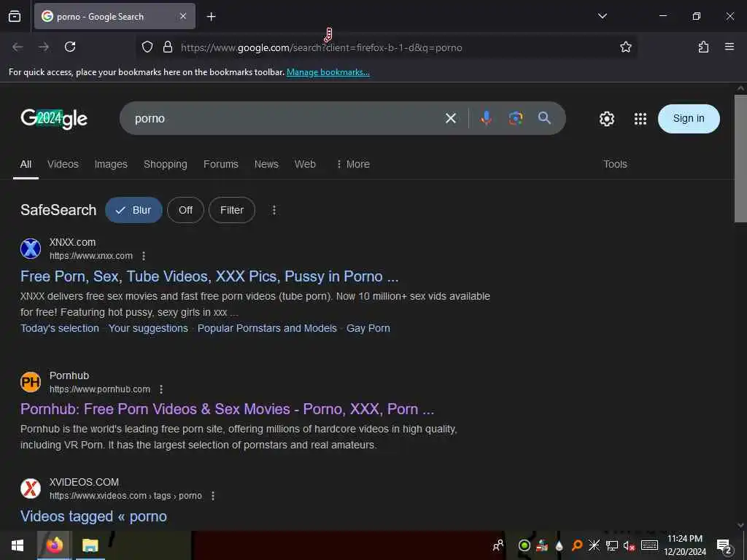Select SafeSearch Filter option
This screenshot has height=560, width=747.
click(x=231, y=210)
